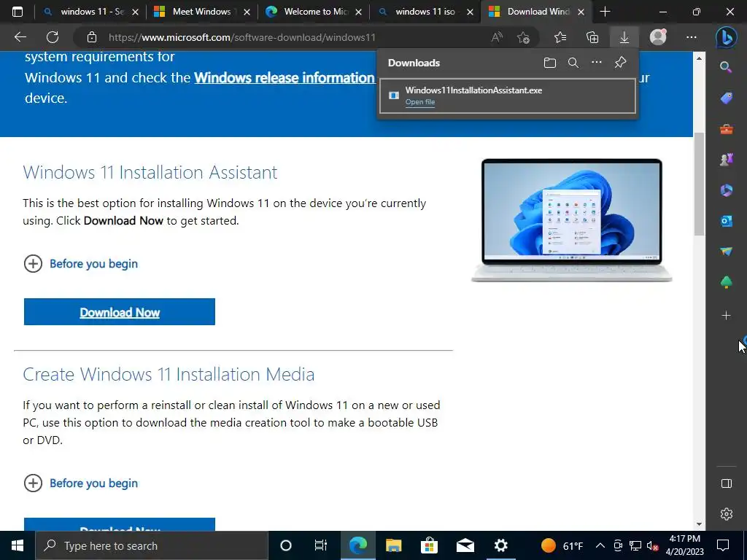The height and width of the screenshot is (560, 747).
Task: Open Microsoft 365 in the sidebar
Action: 726,190
